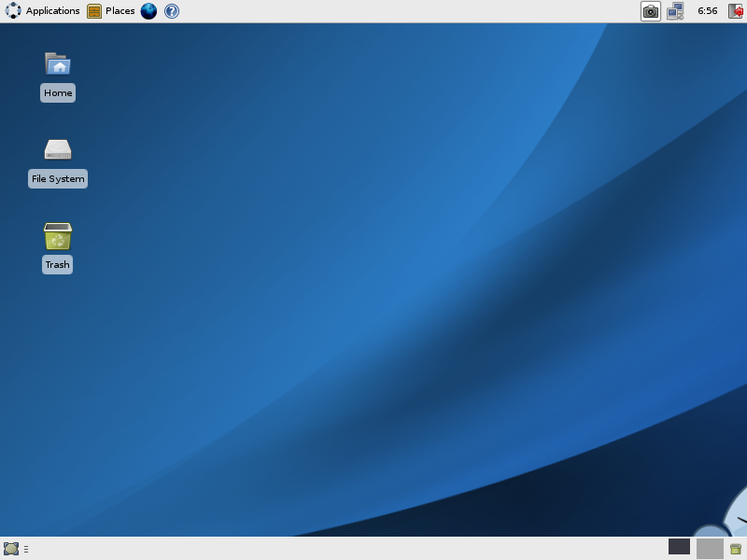Click the screenshot camera icon in top panel
This screenshot has height=560, width=747.
(x=650, y=11)
